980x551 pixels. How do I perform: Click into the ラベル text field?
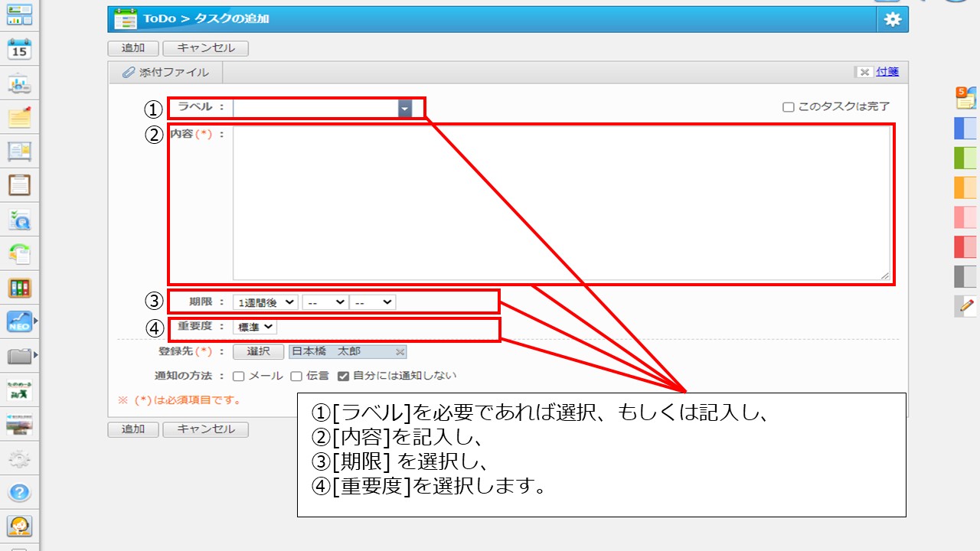(x=315, y=109)
